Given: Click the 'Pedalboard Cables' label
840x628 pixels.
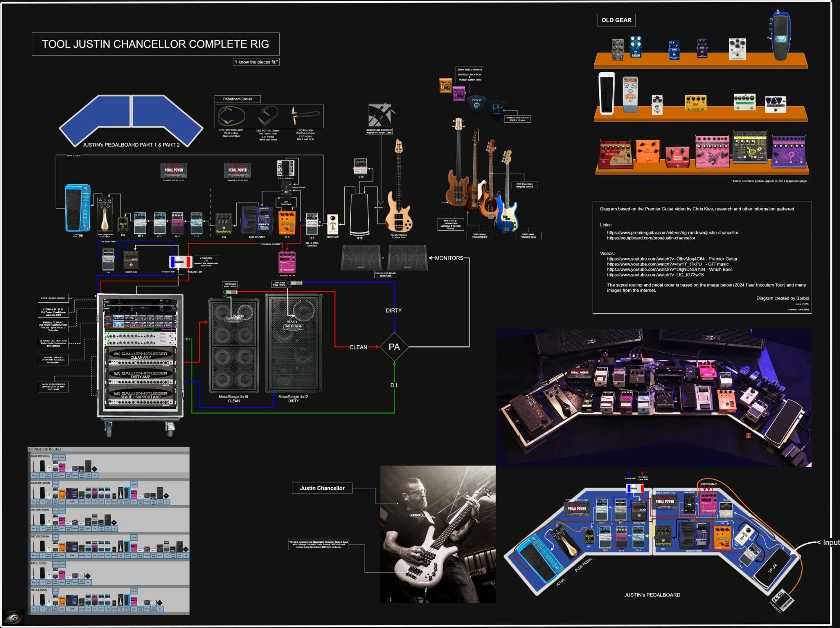Looking at the screenshot, I should click(237, 99).
